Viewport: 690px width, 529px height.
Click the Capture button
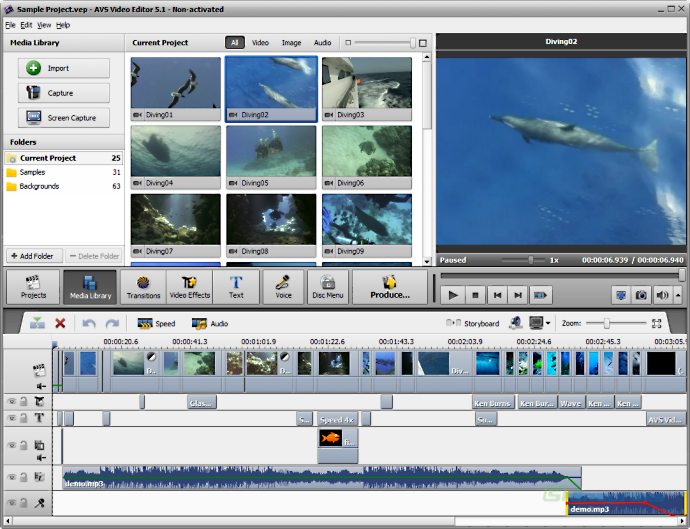pos(64,93)
